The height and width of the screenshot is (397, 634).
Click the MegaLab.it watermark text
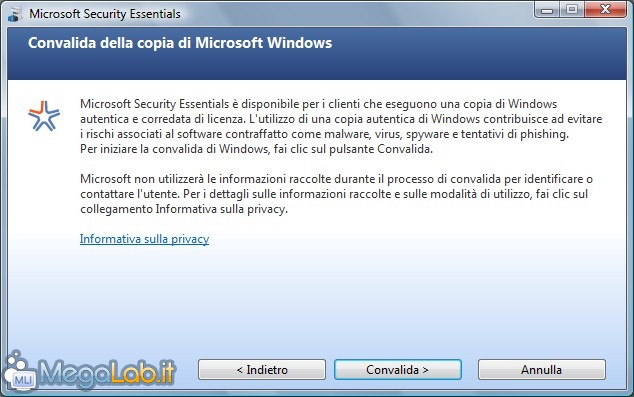108,372
